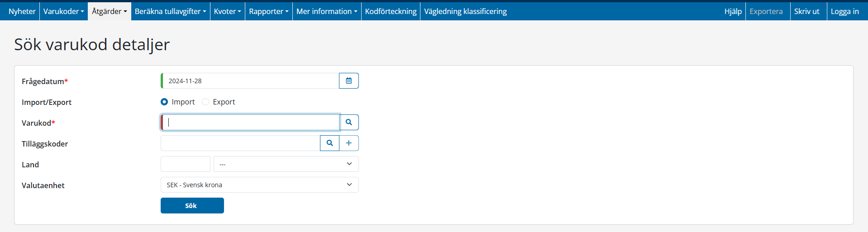Click the Tilläggskoder search magnifier icon

(x=329, y=143)
